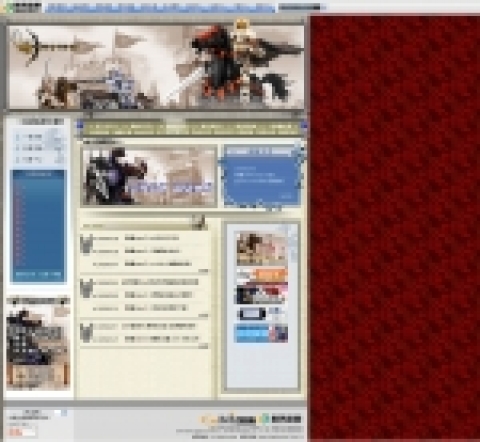This screenshot has height=442, width=480.
Task: Click the crest icon beside the first news group
Action: (86, 245)
